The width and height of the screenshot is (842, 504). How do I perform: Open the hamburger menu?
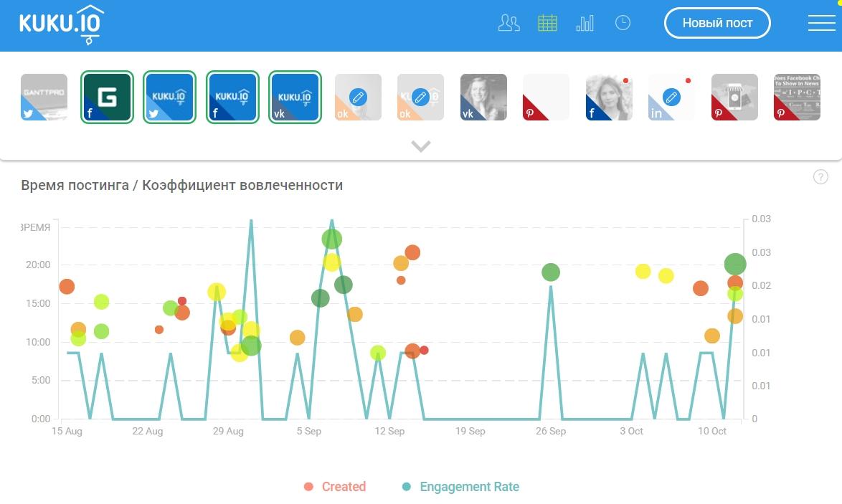(821, 23)
